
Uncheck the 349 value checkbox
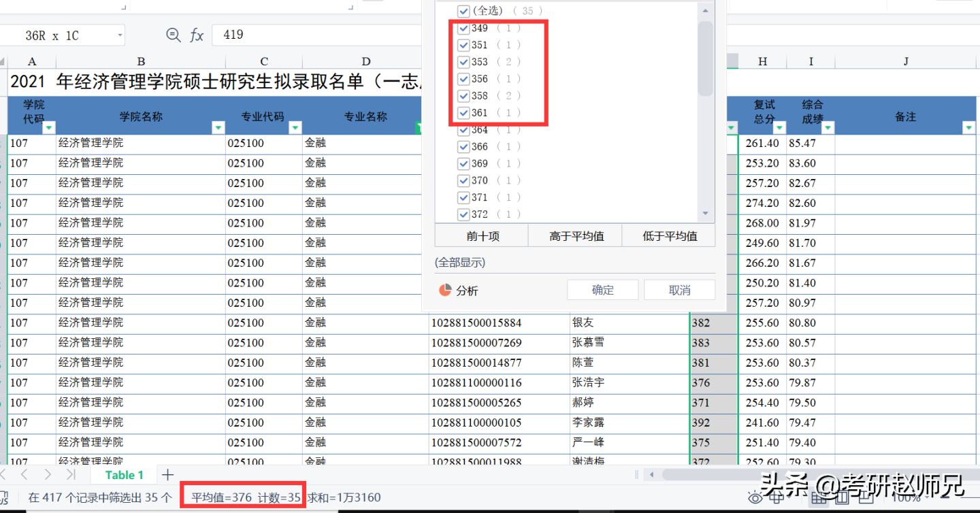coord(463,28)
